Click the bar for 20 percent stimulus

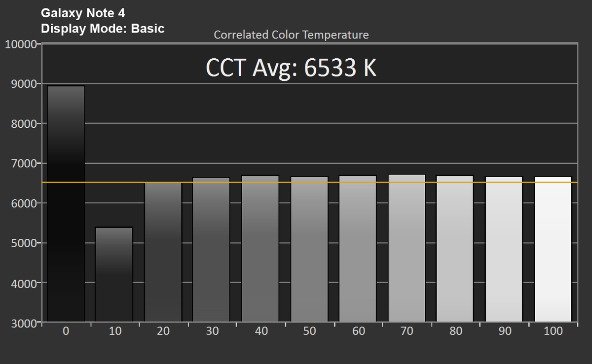pos(163,252)
